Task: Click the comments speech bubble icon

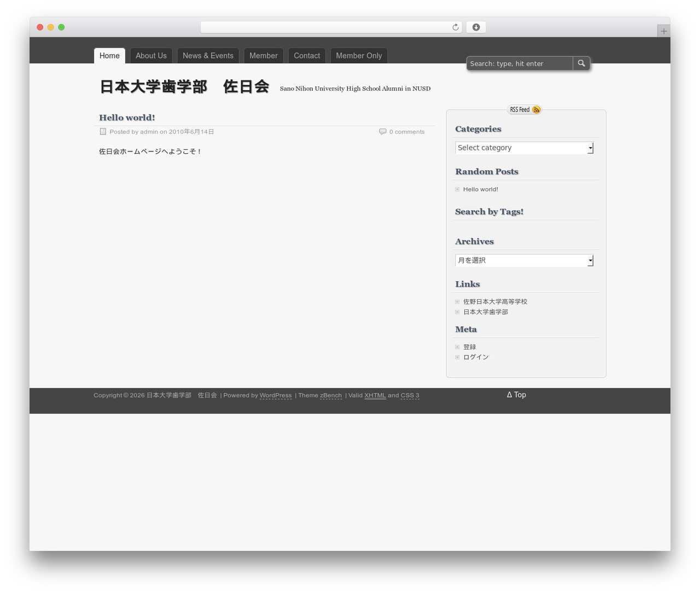Action: (383, 131)
